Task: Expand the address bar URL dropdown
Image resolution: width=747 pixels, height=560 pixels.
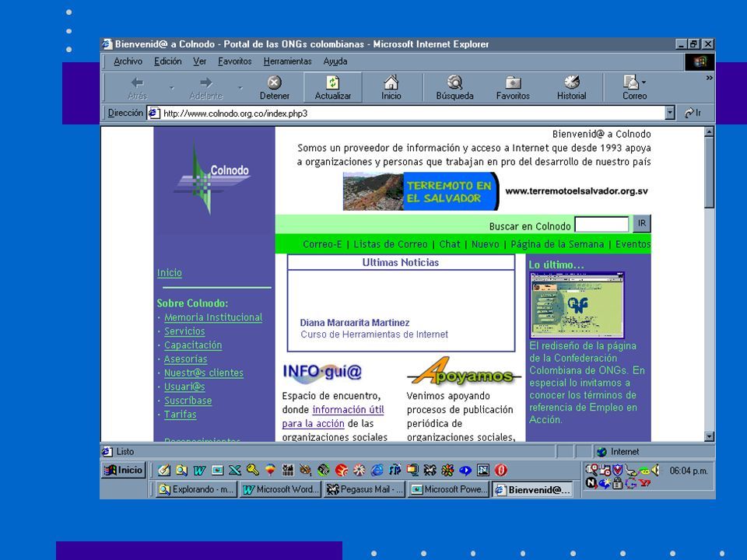Action: 670,113
